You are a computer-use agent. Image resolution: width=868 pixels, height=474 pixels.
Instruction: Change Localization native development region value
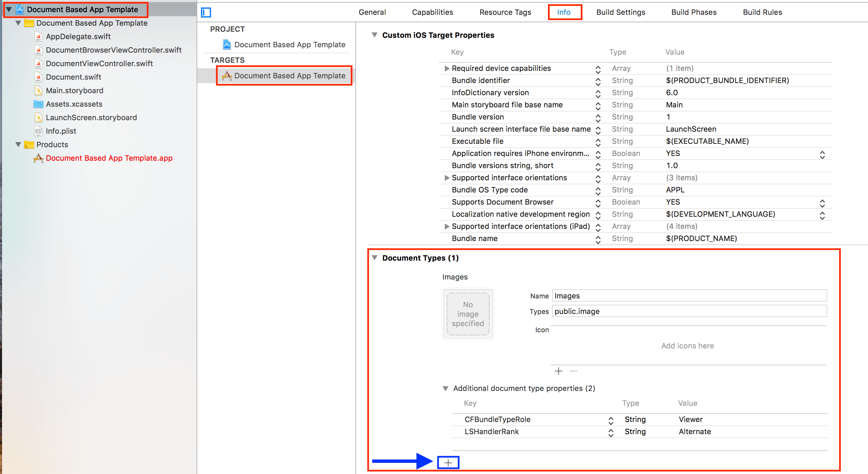coord(822,215)
